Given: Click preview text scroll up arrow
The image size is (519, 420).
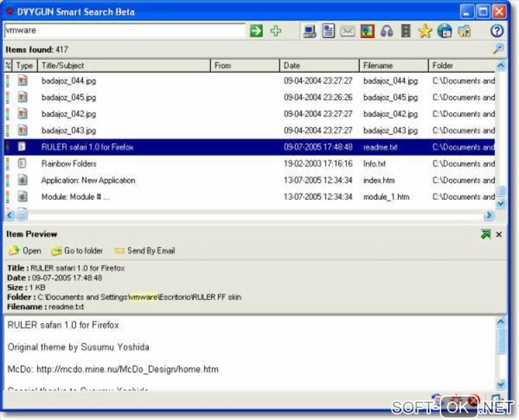Looking at the screenshot, I should [x=501, y=322].
